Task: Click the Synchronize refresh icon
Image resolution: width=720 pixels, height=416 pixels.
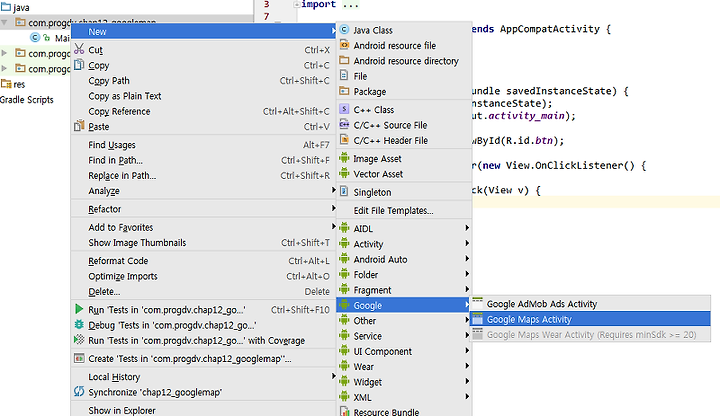Action: [79, 391]
